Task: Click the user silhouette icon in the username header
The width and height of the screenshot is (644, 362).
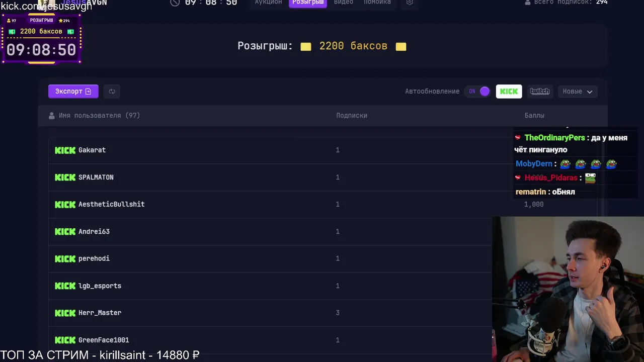Action: [x=51, y=116]
